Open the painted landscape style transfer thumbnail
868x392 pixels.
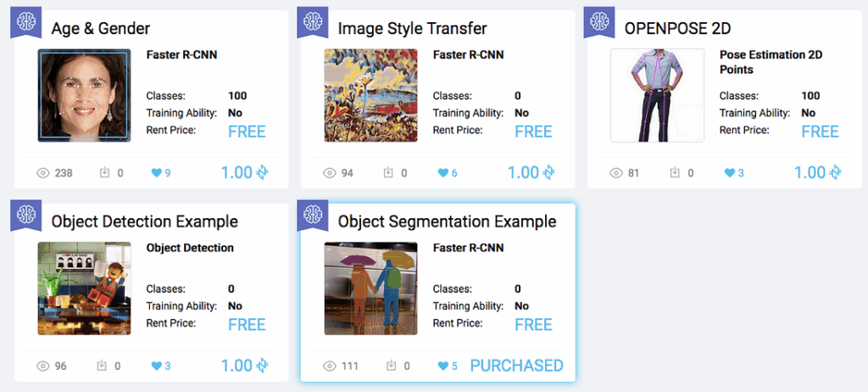[370, 95]
